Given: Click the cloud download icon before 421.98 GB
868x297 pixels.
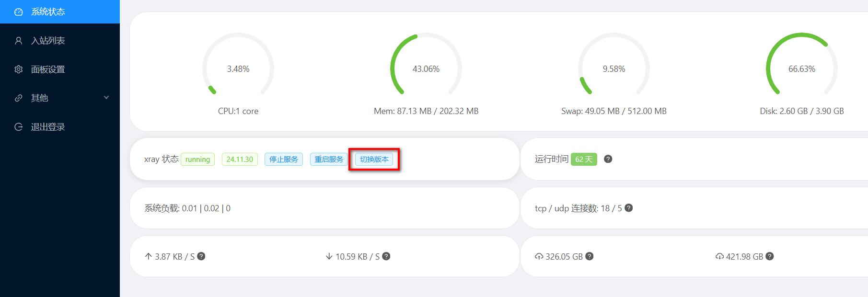Looking at the screenshot, I should point(720,256).
